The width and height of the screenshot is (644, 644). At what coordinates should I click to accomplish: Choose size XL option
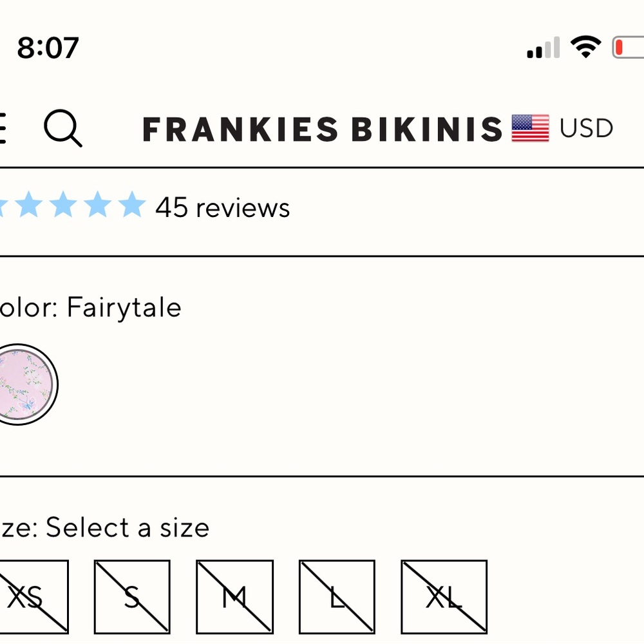pos(444,596)
